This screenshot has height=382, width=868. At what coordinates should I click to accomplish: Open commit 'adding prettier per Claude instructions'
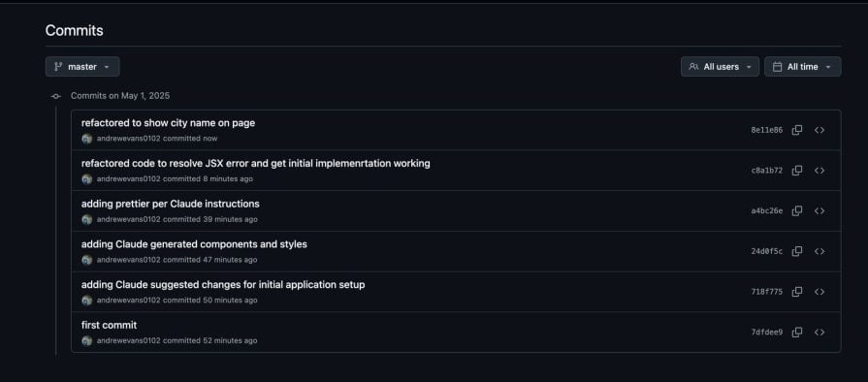171,204
